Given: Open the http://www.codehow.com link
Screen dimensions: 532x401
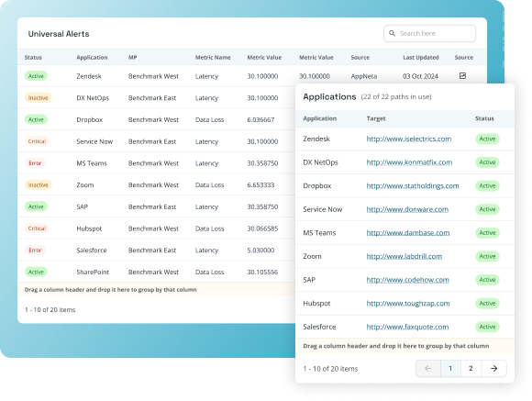Looking at the screenshot, I should 407,280.
